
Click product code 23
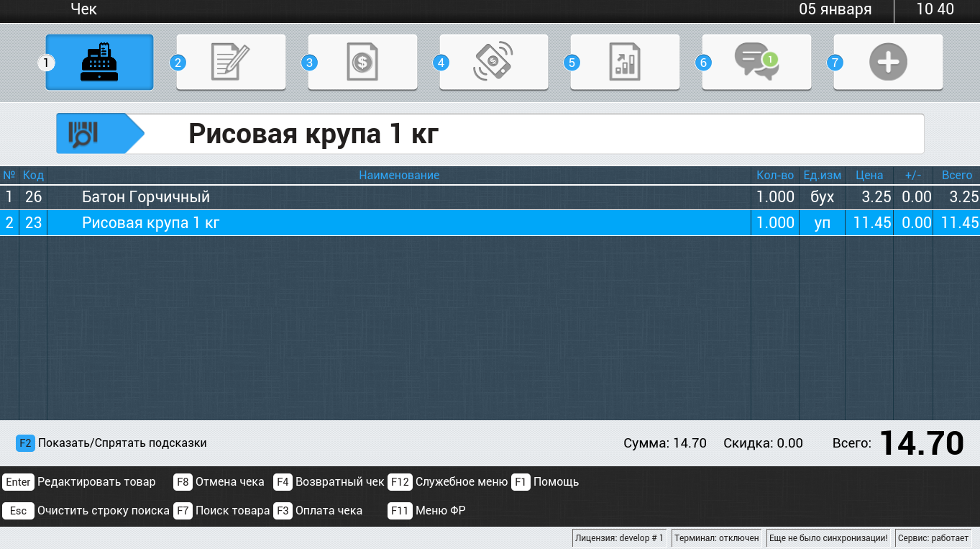pos(33,223)
